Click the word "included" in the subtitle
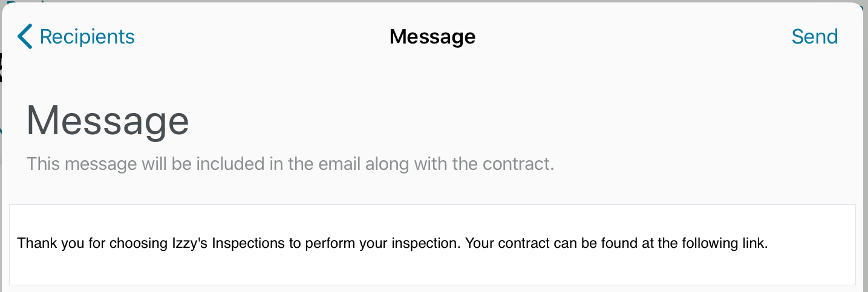The width and height of the screenshot is (868, 292). [x=204, y=164]
